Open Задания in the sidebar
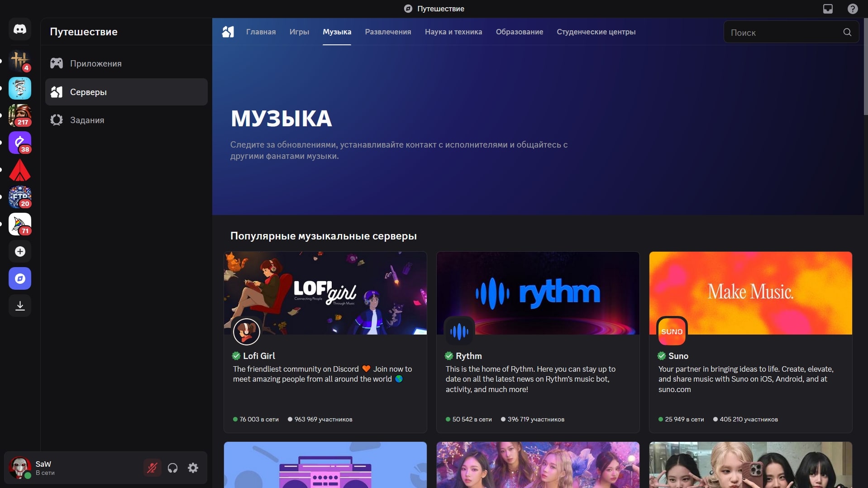The image size is (868, 488). [126, 120]
